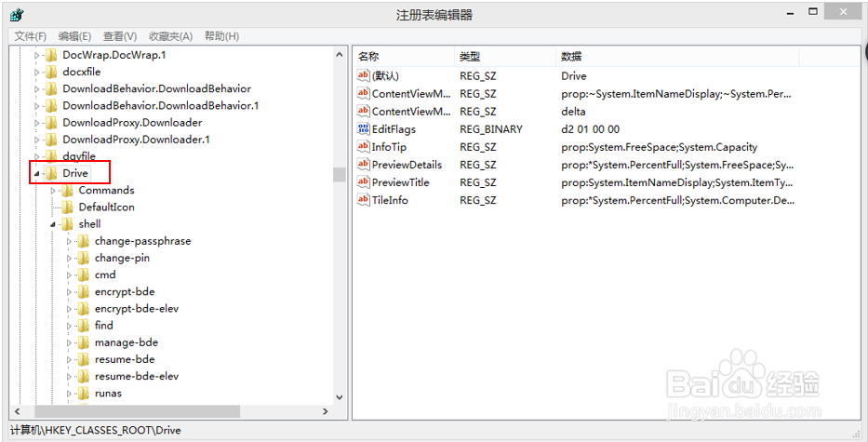This screenshot has height=442, width=868.
Task: Collapse the Drive key
Action: tap(37, 174)
